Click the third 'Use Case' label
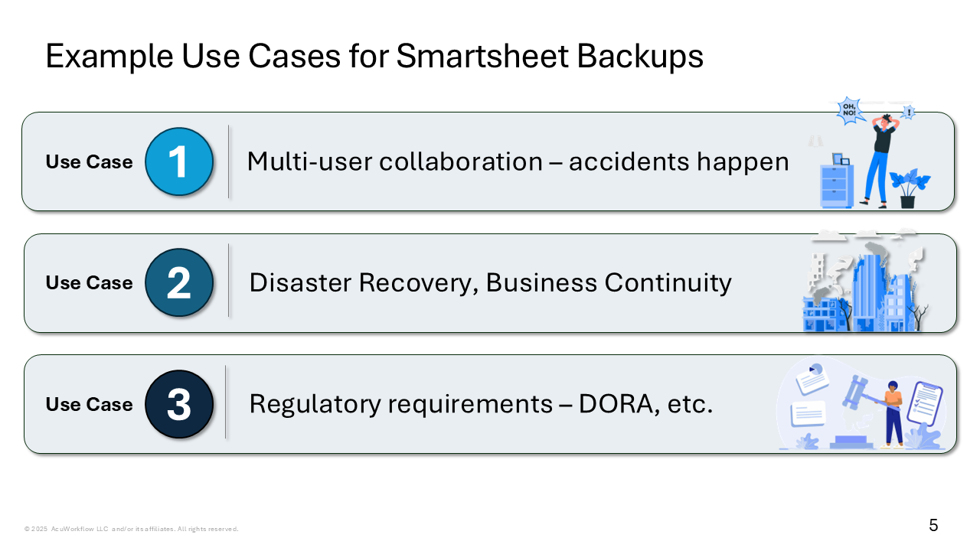 [x=90, y=404]
